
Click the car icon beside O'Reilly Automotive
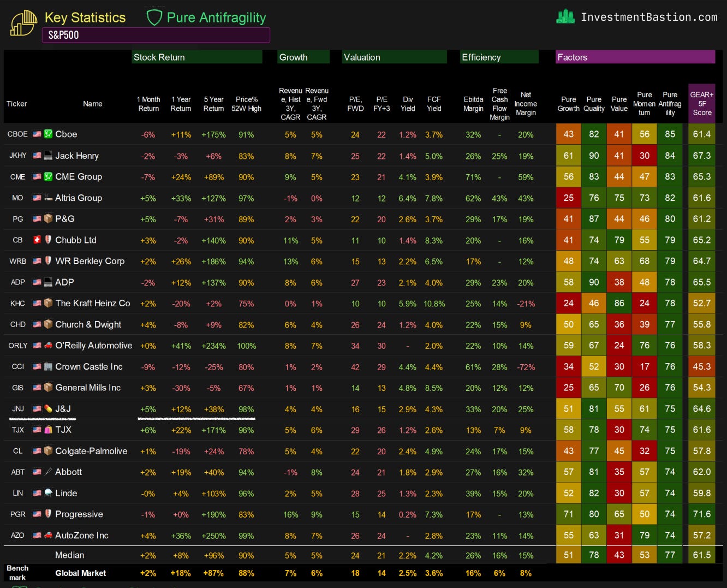[48, 346]
